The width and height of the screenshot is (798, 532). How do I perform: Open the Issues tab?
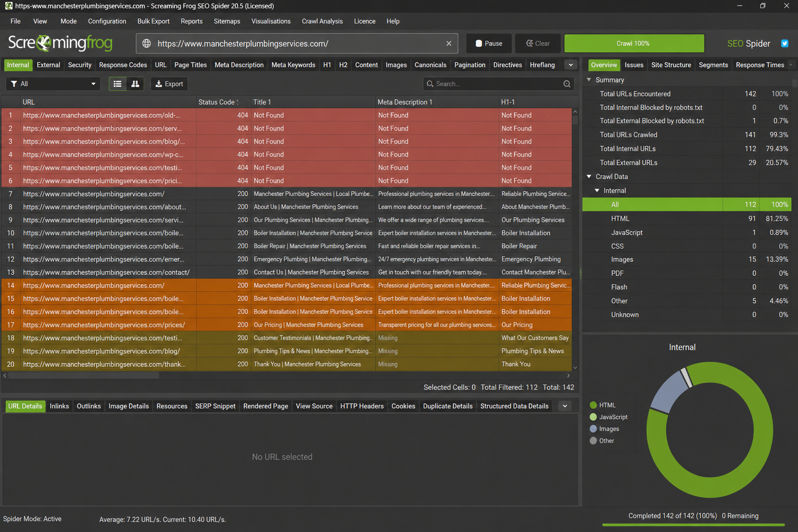click(634, 65)
